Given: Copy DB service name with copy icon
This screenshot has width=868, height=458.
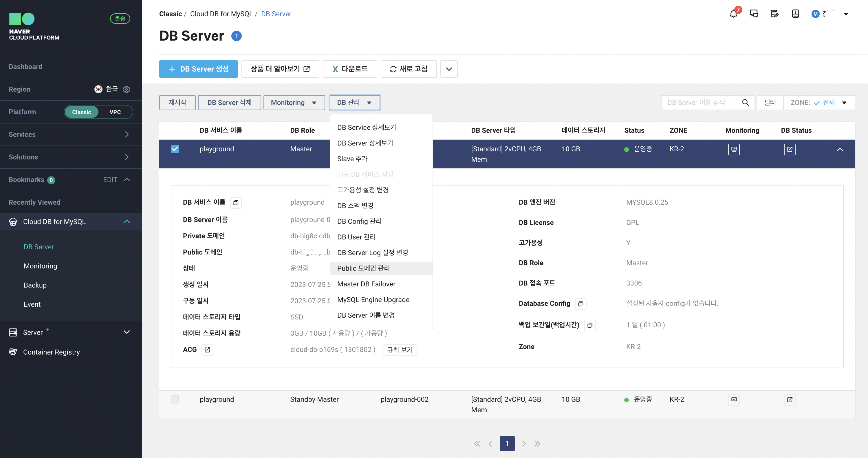Looking at the screenshot, I should [236, 203].
